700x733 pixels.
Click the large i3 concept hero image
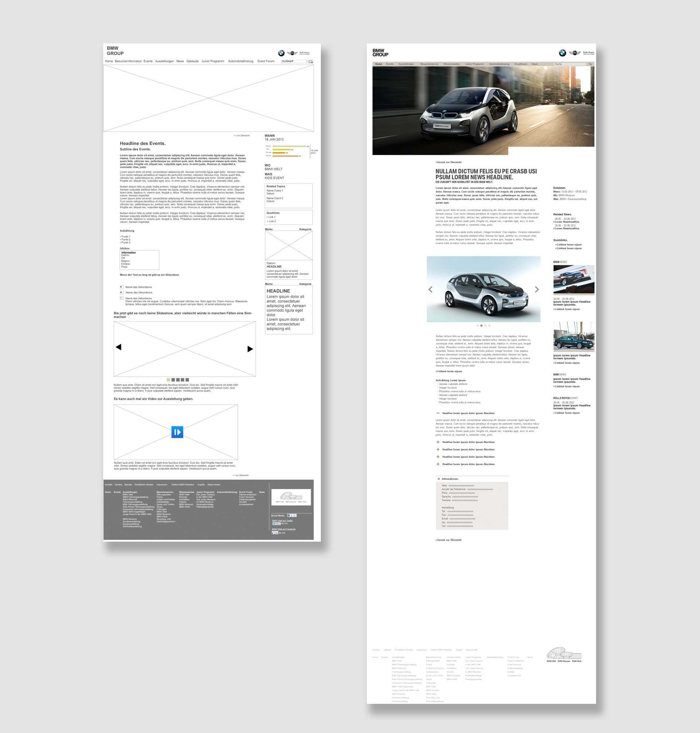(x=483, y=110)
